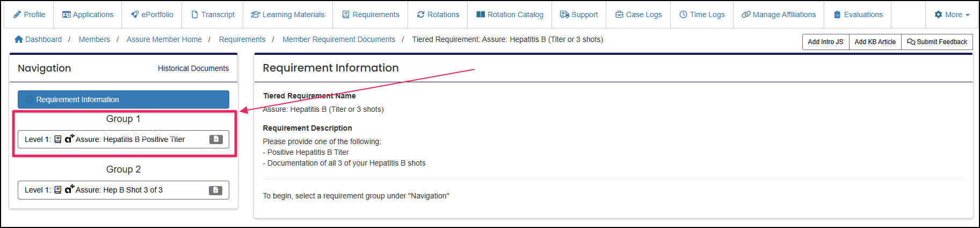
Task: Click the Dashboard breadcrumb link
Action: pyautogui.click(x=38, y=39)
